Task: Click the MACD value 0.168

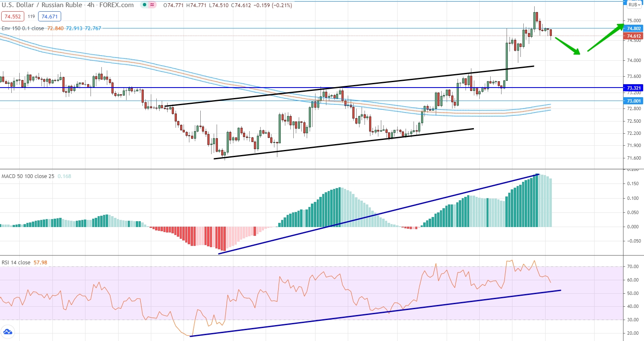Action: coord(65,176)
